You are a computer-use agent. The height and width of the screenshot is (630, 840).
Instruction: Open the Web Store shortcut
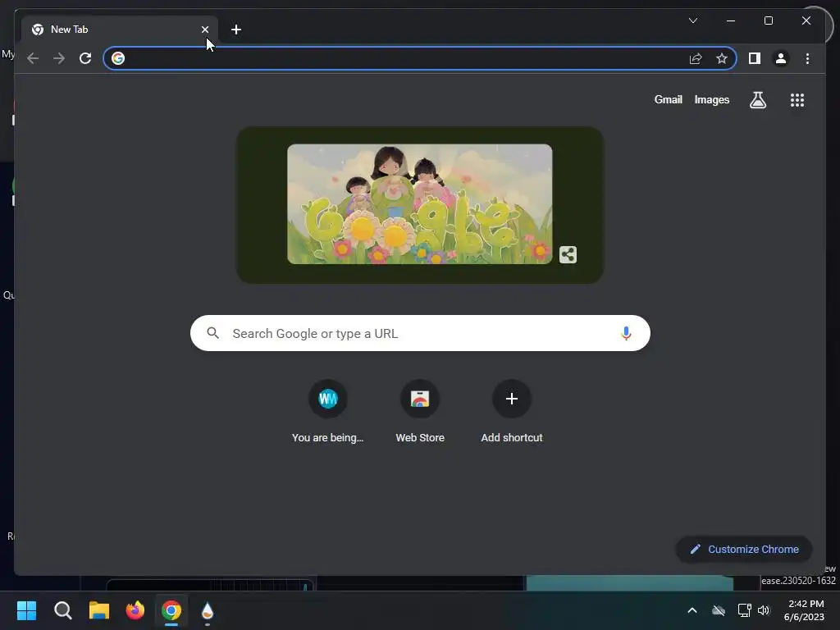(x=420, y=411)
